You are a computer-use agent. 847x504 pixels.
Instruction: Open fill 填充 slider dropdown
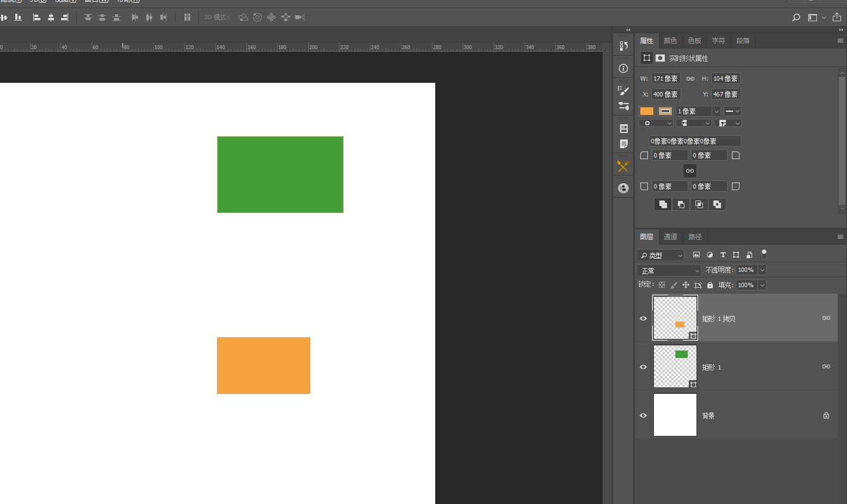pos(762,285)
